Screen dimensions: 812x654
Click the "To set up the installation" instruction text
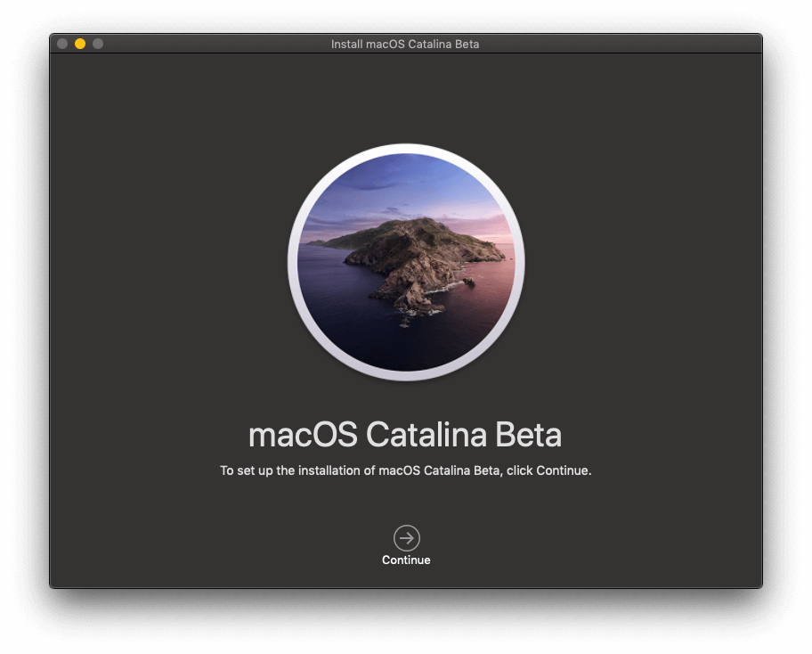point(294,470)
